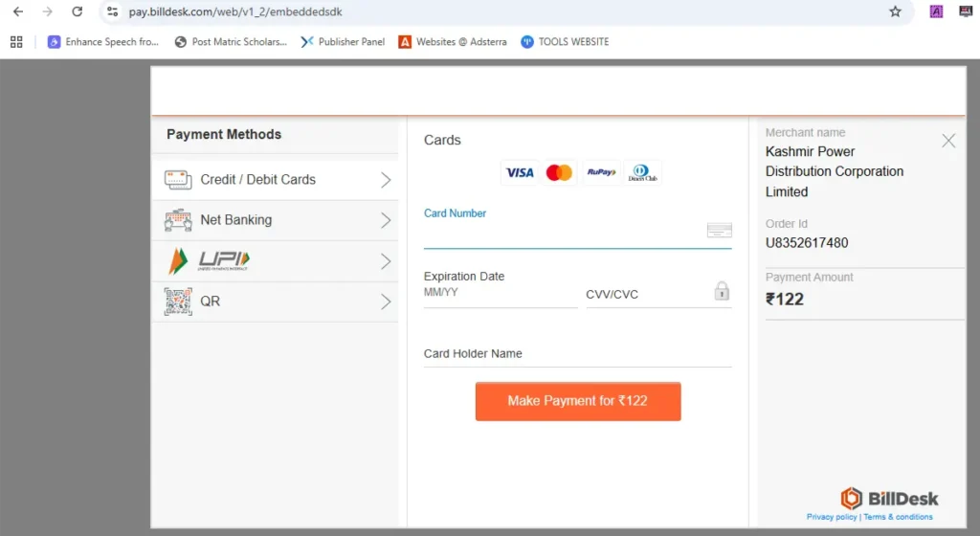
Task: Open Publisher Panel bookmark
Action: pos(343,42)
